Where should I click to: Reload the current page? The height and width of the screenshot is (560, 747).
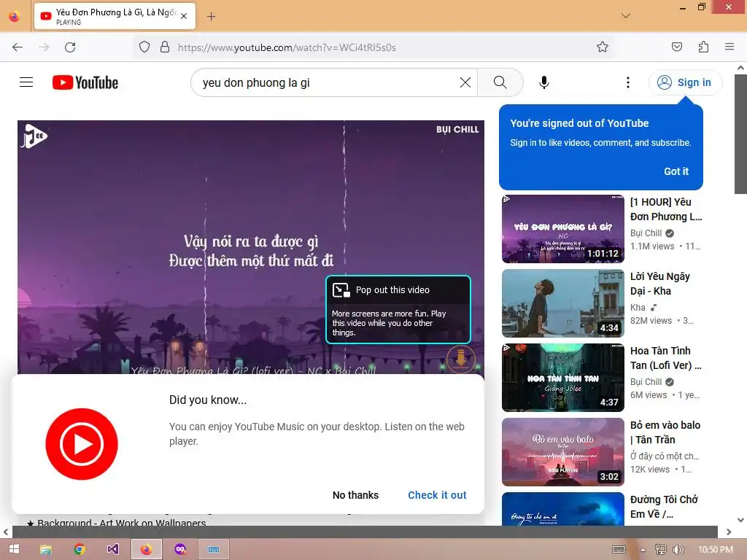70,47
